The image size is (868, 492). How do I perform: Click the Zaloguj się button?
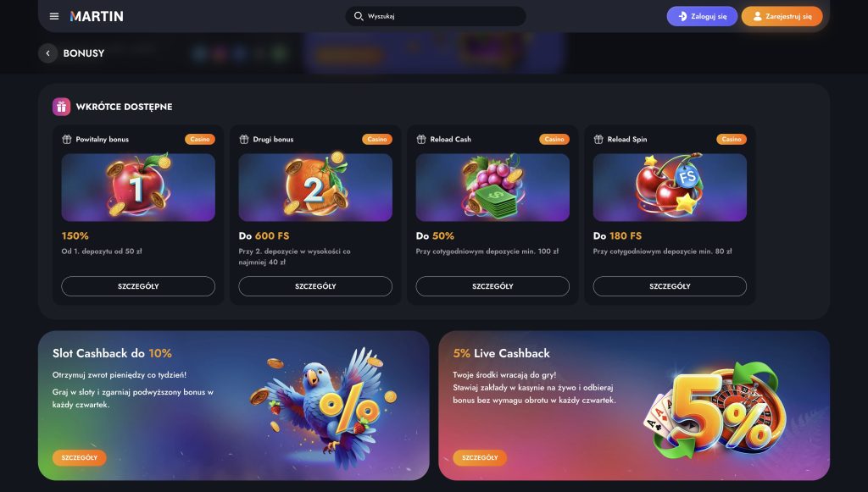702,16
